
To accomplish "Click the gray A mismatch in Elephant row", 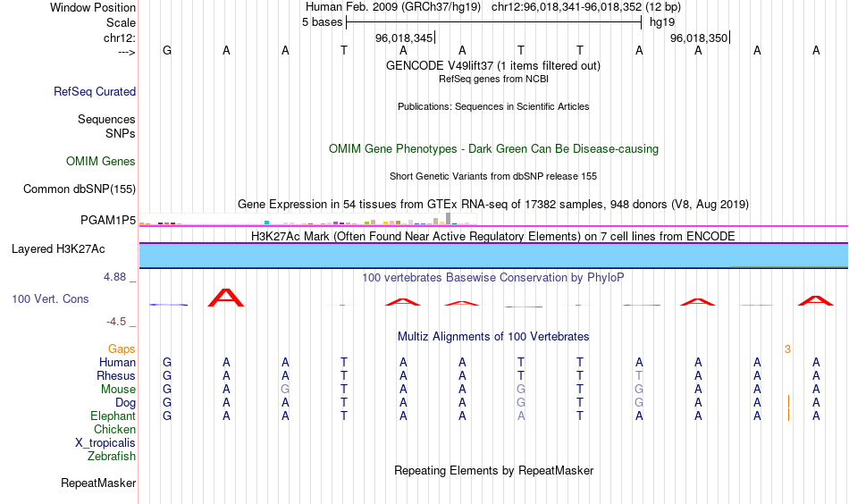I will coord(521,416).
